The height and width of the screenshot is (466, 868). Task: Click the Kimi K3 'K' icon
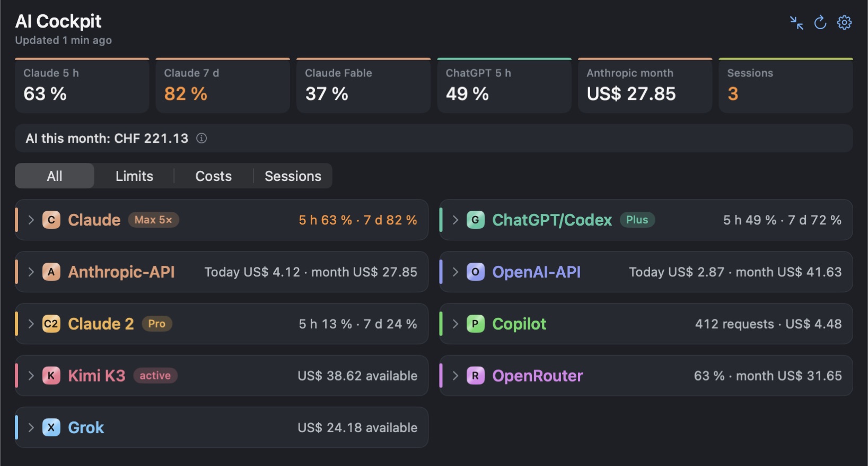tap(51, 376)
